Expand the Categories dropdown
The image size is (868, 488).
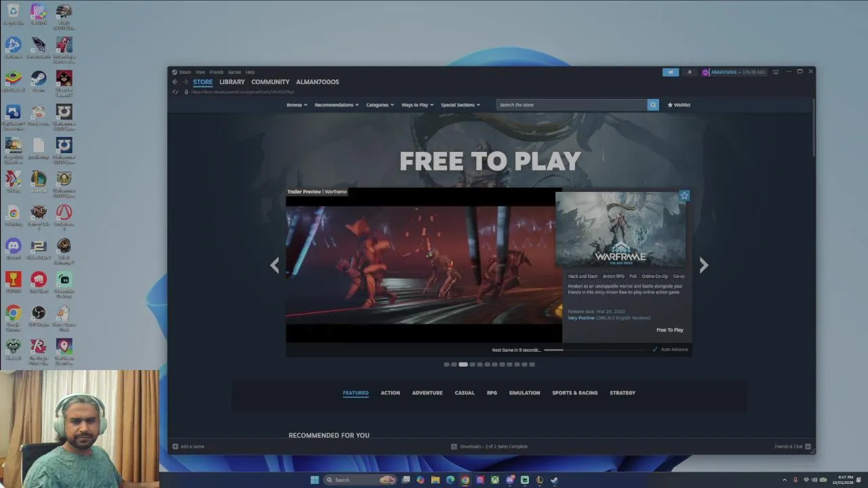click(380, 105)
